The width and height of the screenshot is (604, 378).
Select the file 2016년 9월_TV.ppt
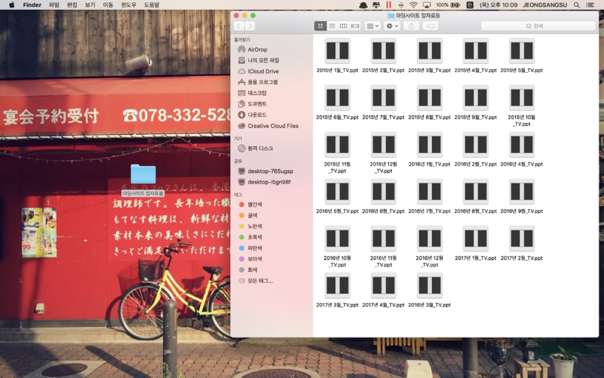click(522, 197)
